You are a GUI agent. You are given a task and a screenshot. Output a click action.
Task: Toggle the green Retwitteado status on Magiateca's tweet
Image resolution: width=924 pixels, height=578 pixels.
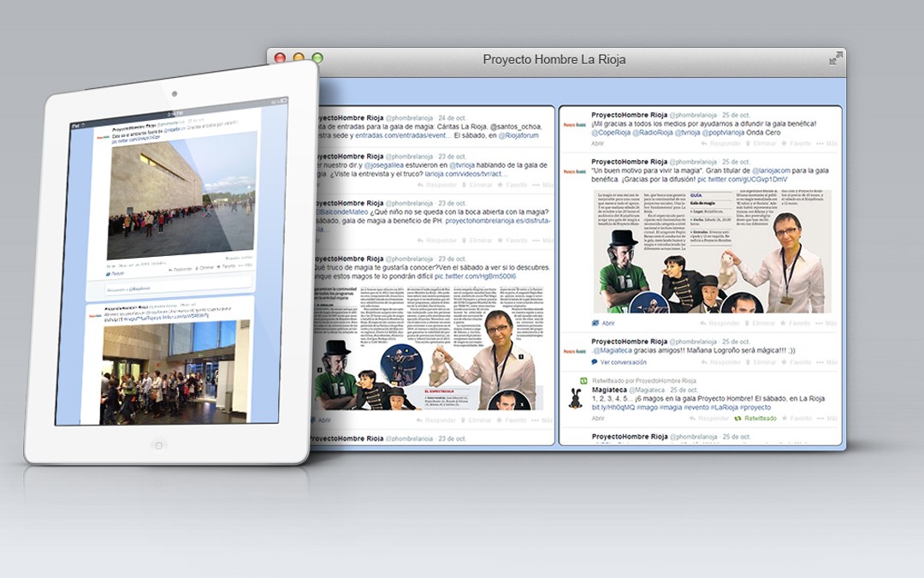(x=758, y=419)
